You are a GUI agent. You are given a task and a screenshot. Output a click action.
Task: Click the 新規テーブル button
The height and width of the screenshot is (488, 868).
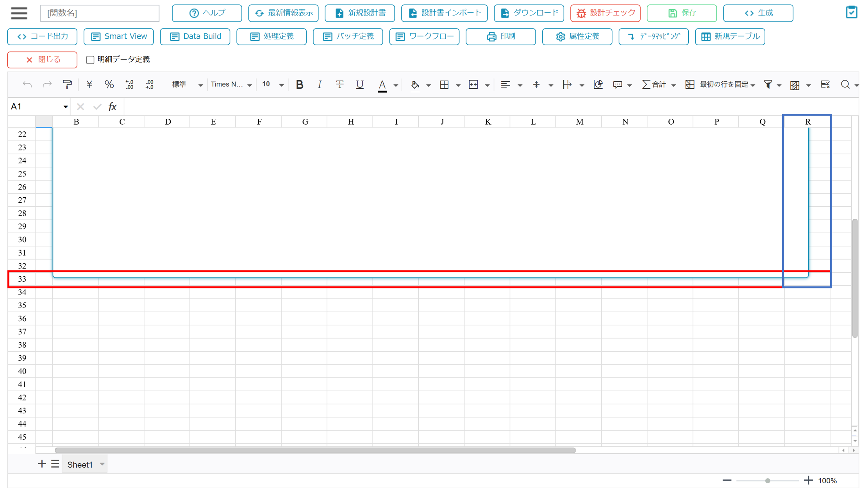pyautogui.click(x=730, y=36)
